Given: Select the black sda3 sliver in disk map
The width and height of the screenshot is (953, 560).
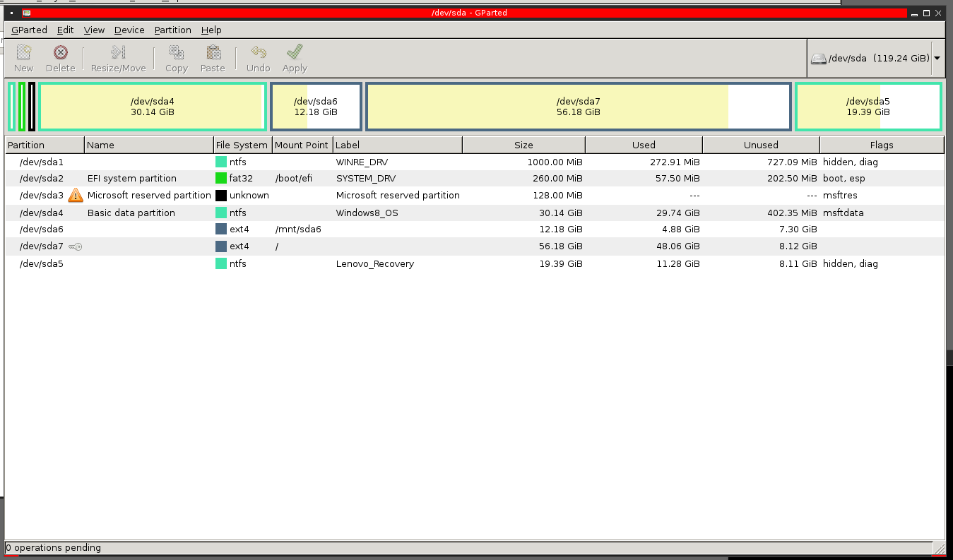Looking at the screenshot, I should point(32,107).
